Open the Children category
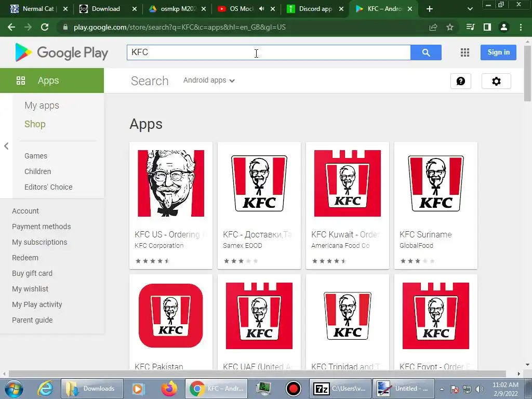This screenshot has height=399, width=532. click(x=37, y=171)
